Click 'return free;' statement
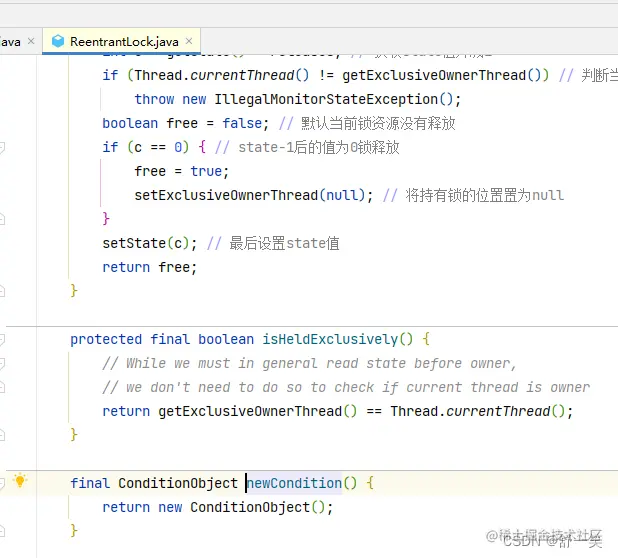Screen dimensions: 618x558 (x=150, y=268)
